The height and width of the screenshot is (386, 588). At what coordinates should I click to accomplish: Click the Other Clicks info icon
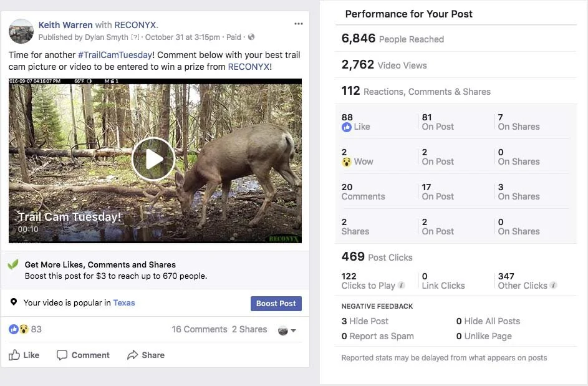[x=553, y=286]
